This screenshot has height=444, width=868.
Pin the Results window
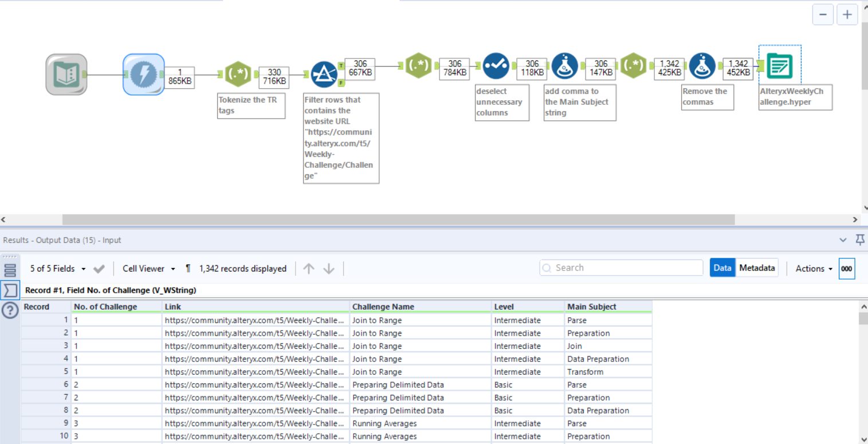coord(859,239)
